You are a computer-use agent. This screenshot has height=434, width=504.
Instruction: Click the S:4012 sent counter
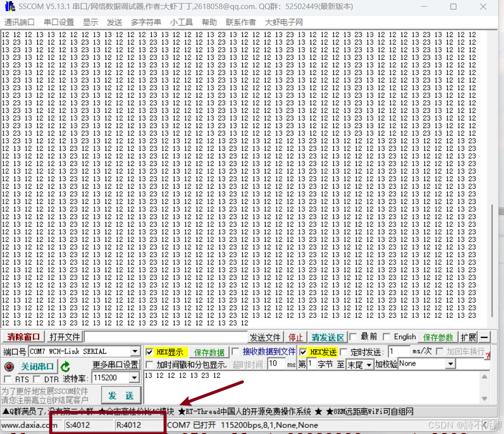click(x=78, y=425)
